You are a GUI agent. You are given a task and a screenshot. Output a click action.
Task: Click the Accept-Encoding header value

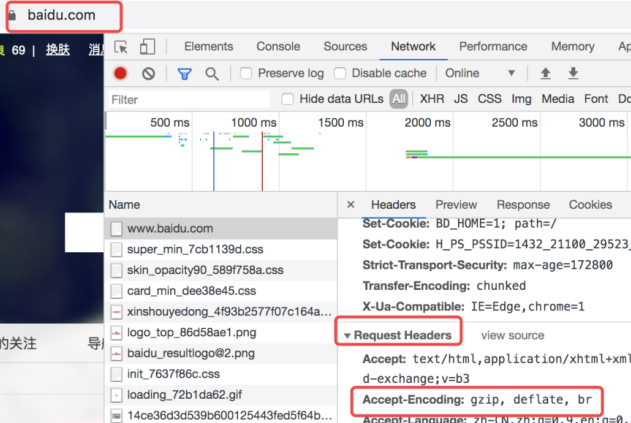coord(531,400)
